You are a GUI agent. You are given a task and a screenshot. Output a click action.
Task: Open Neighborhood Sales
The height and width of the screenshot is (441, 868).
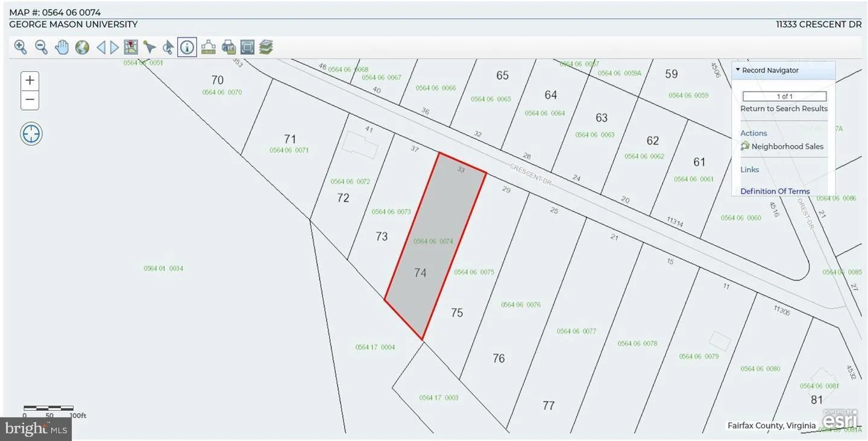[x=787, y=146]
